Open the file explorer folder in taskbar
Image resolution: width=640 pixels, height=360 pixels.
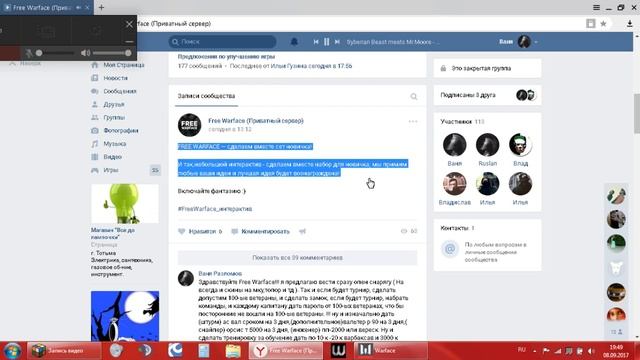click(233, 351)
